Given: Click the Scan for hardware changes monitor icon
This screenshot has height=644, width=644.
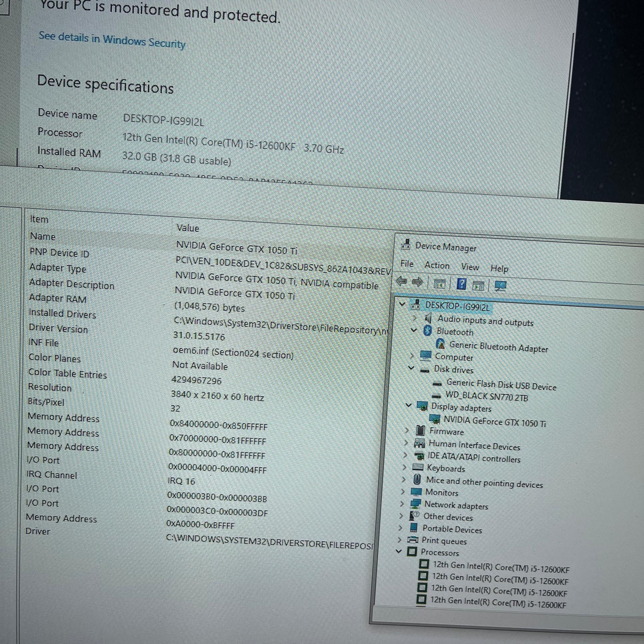Looking at the screenshot, I should 500,286.
